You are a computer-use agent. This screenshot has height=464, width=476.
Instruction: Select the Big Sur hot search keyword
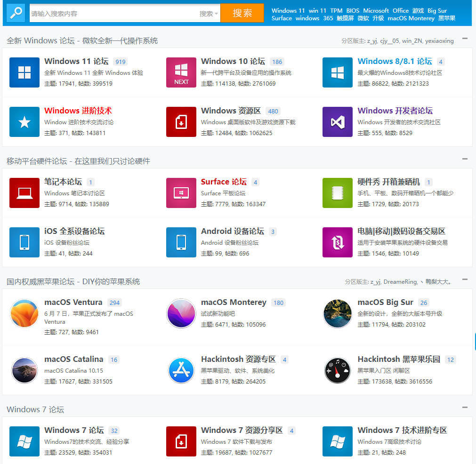[437, 11]
